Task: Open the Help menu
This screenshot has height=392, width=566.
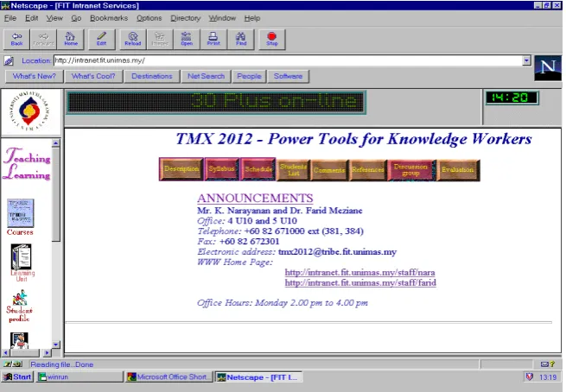Action: click(x=252, y=18)
